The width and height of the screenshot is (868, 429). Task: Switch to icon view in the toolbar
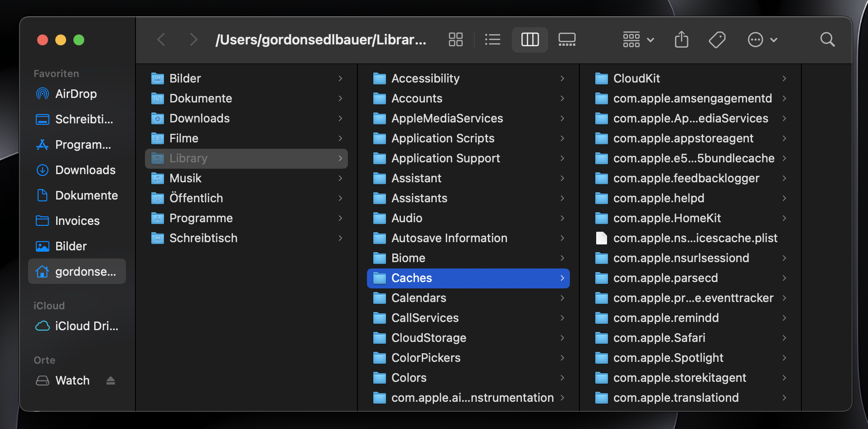[x=455, y=39]
